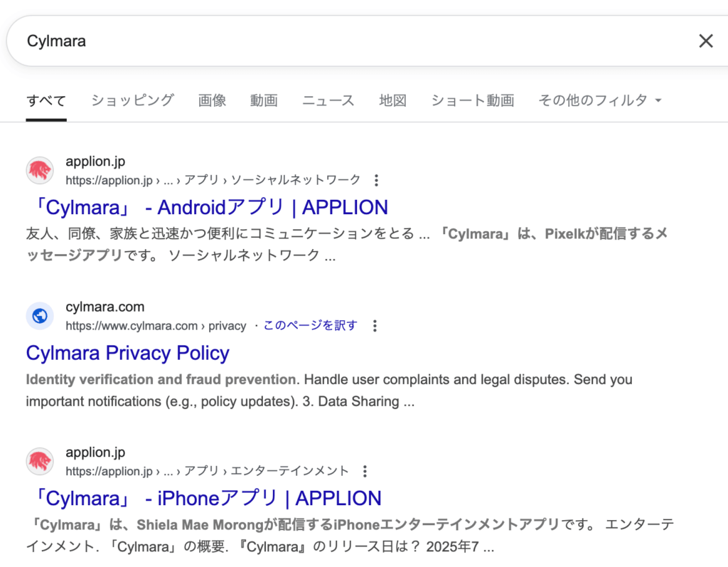Click the applion.jp URL ending in ソーシャルネットワーク
Screen dimensions: 728x567
click(213, 180)
